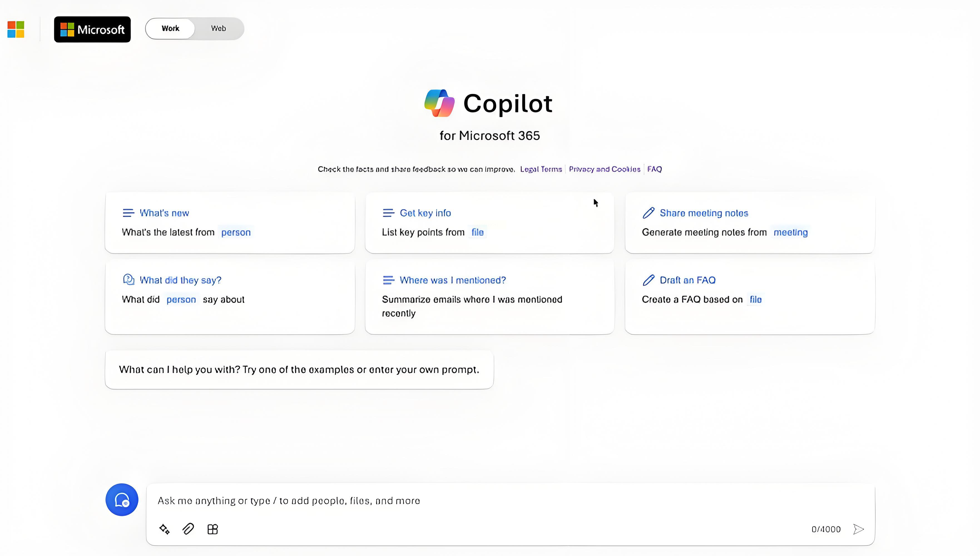Pick the What did they say? card

(x=230, y=297)
